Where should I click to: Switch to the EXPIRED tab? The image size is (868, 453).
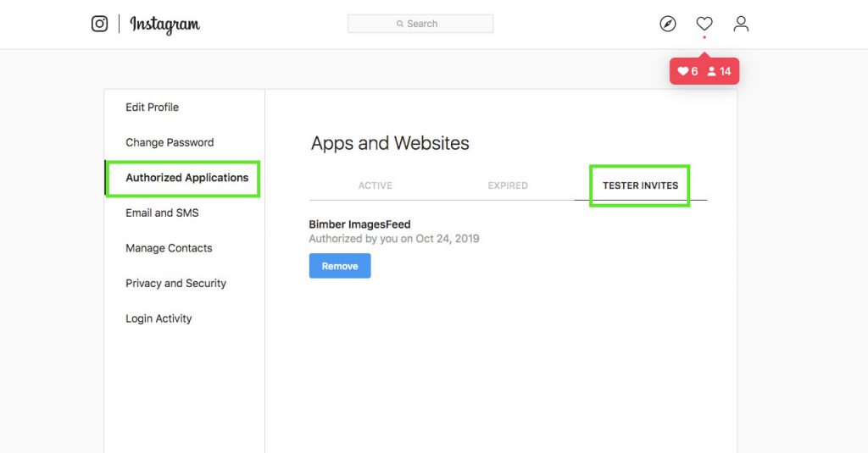click(x=508, y=185)
